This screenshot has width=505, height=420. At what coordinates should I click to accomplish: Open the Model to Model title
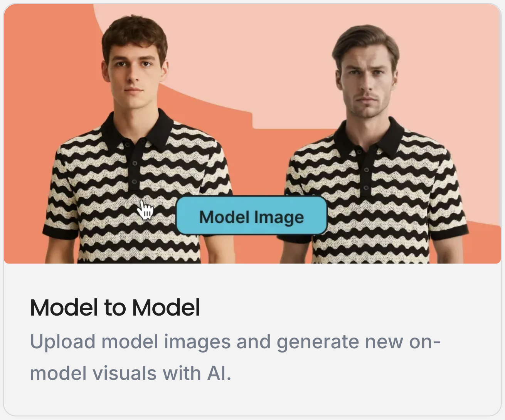point(115,307)
